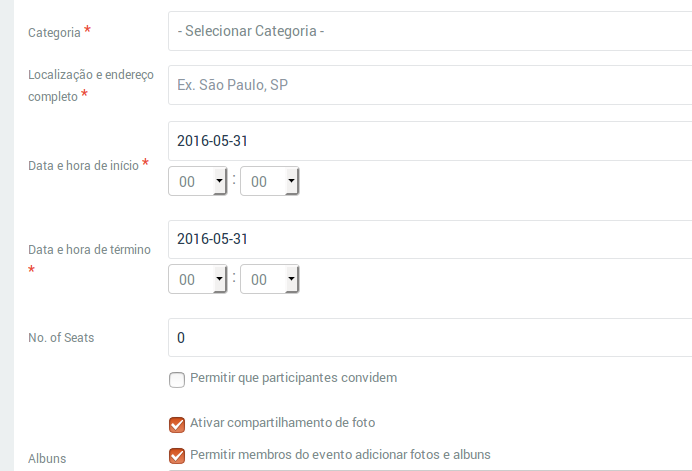This screenshot has width=692, height=471.
Task: Click the start hour dropdown arrow
Action: (x=219, y=181)
